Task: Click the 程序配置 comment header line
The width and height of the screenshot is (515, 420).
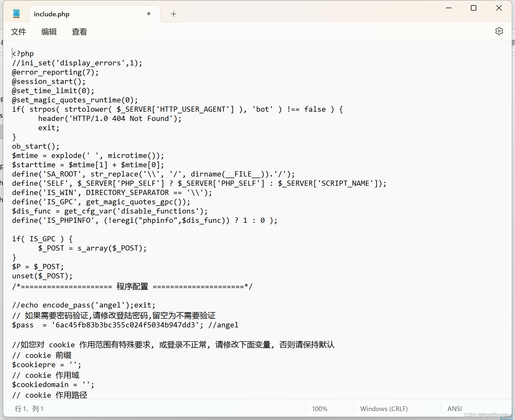Action: point(132,287)
